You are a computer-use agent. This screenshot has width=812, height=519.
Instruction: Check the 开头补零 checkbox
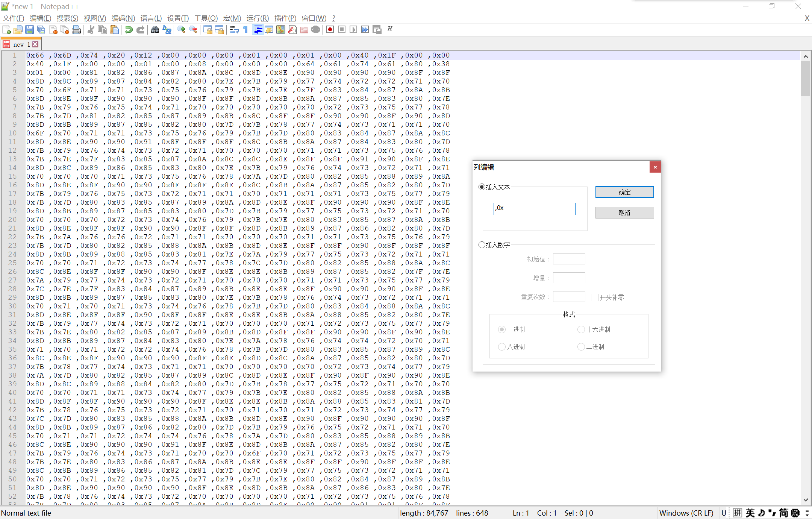594,297
